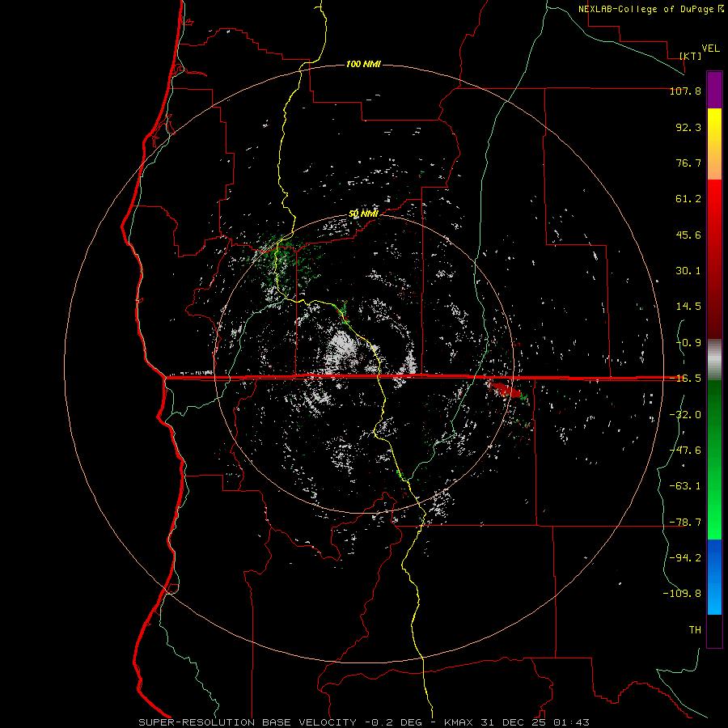Screen dimensions: 728x728
Task: Click the SUPER-RESOLUTION BASE VELOCITY caption
Action: click(x=248, y=722)
